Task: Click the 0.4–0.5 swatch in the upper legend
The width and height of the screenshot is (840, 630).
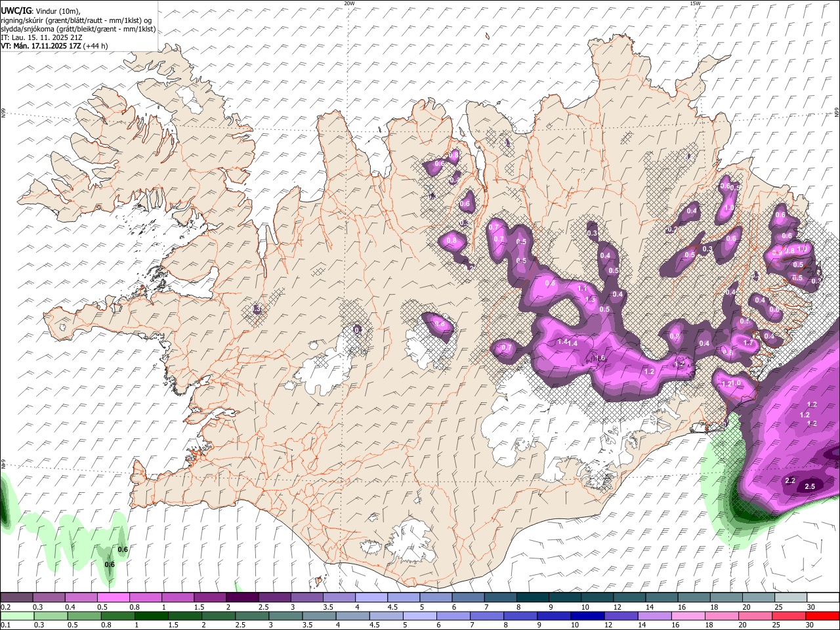Action: [81, 598]
